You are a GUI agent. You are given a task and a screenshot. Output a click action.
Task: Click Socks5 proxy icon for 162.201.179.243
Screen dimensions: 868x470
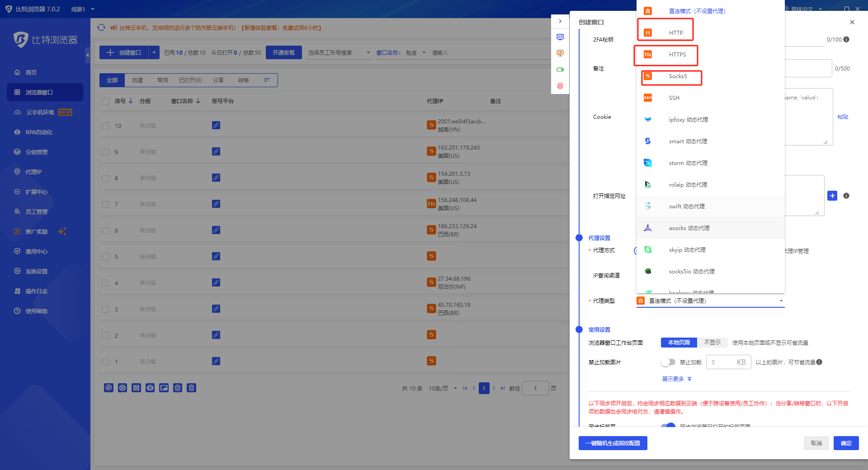coord(431,151)
